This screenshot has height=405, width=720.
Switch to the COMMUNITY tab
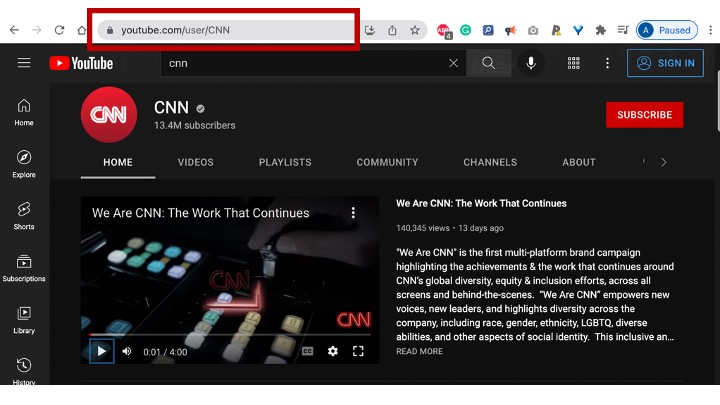[x=388, y=163]
